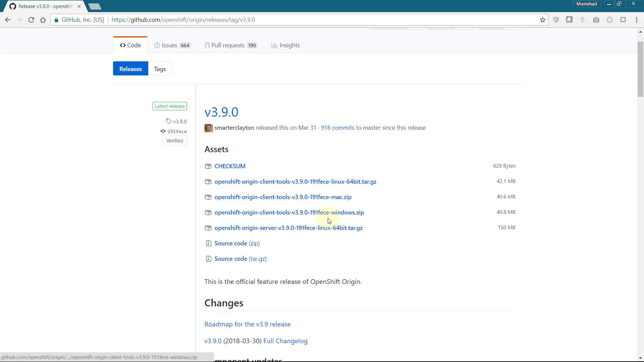Screen dimensions: 644x362
Task: Switch to the Tags view
Action: point(160,69)
